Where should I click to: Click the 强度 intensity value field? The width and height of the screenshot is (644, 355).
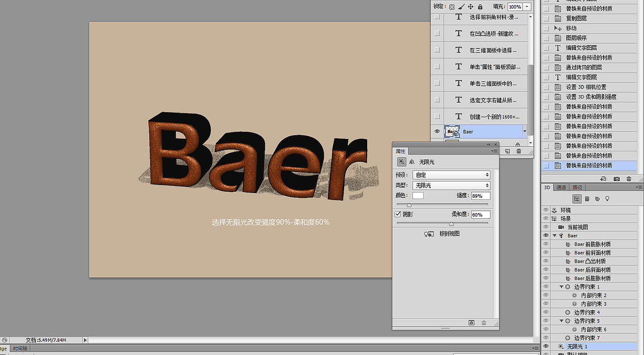click(480, 196)
